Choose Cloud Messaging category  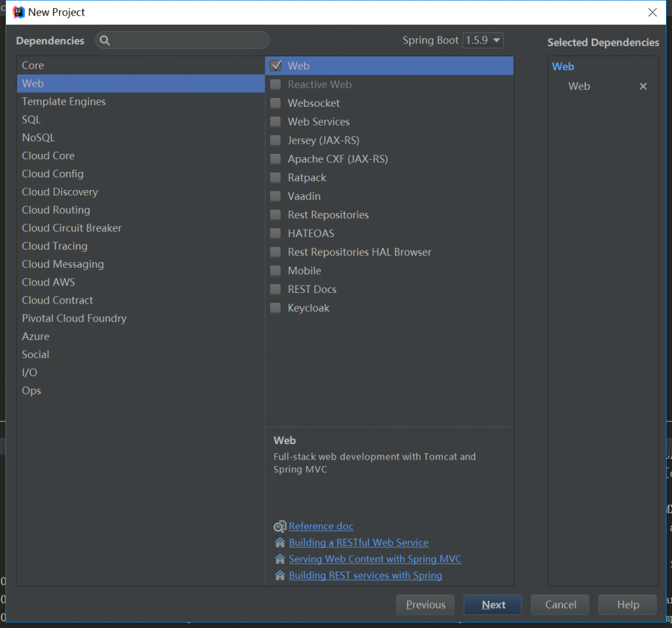point(140,265)
